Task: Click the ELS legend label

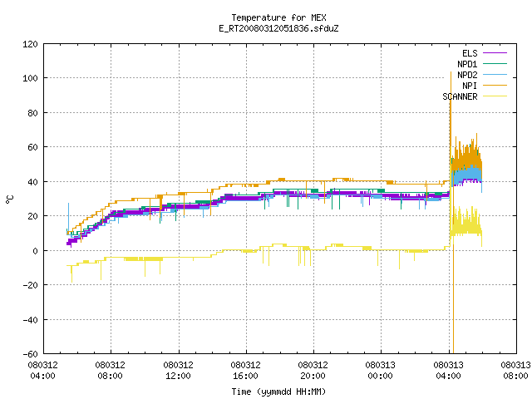Action: pyautogui.click(x=470, y=53)
